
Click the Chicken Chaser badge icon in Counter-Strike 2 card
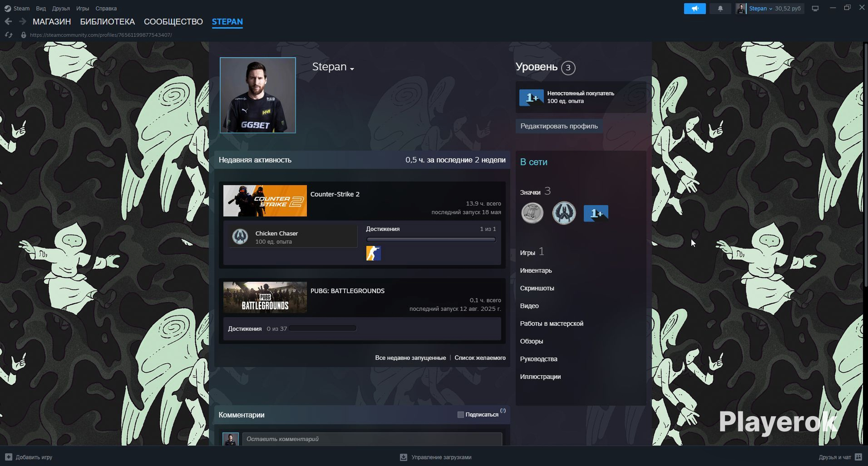coord(240,237)
